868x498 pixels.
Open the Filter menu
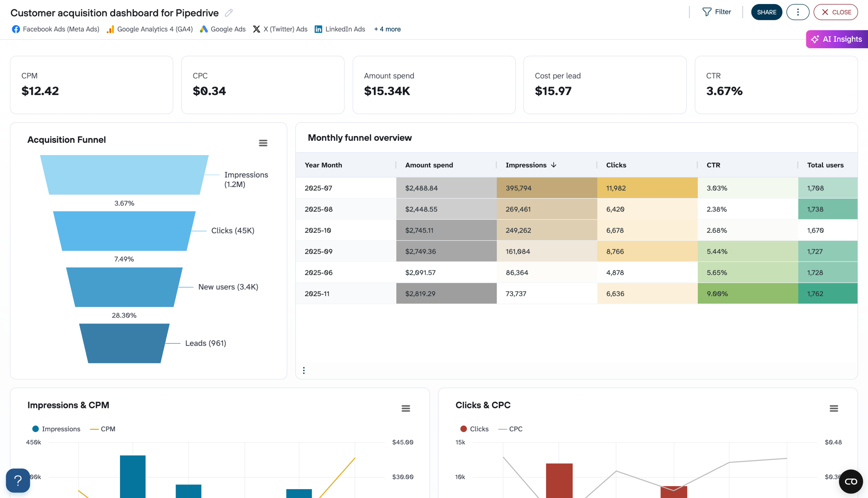tap(717, 12)
